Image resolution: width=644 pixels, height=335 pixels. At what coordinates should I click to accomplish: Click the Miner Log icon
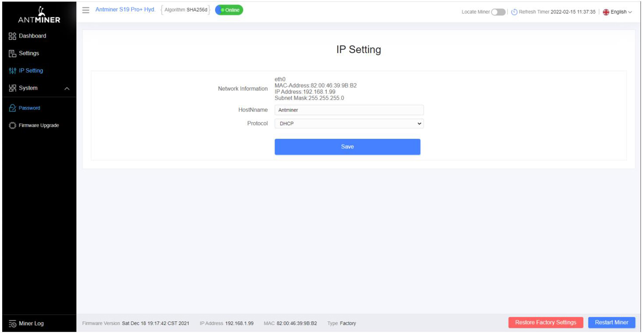tap(12, 323)
